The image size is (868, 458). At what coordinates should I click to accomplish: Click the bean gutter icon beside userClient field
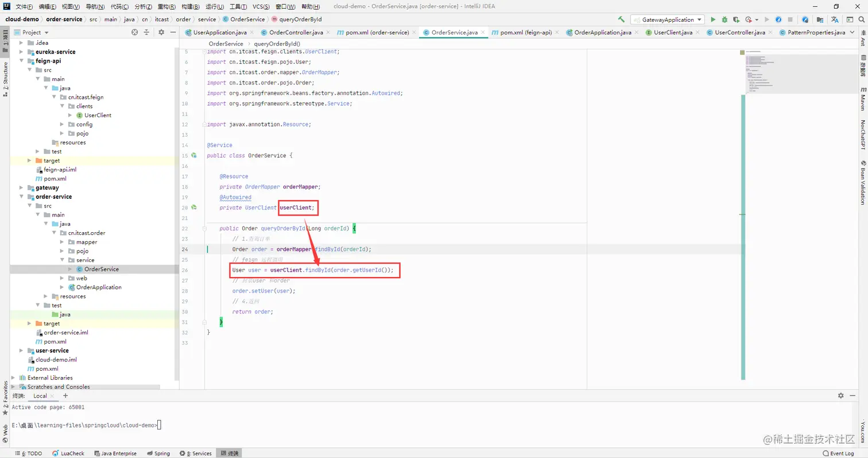tap(195, 207)
